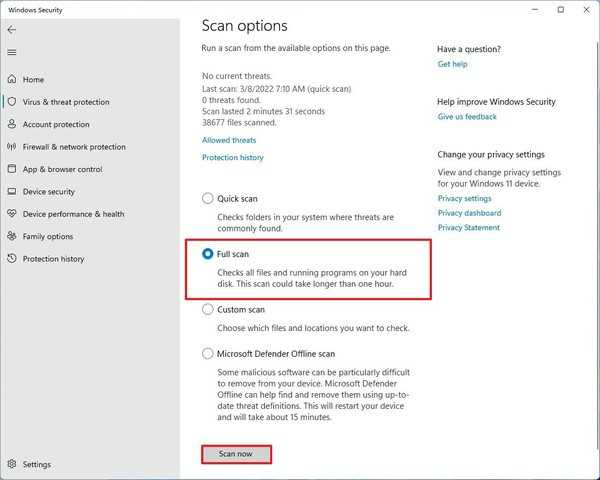This screenshot has width=600, height=480.
Task: Minimize the Windows Security window
Action: pyautogui.click(x=535, y=10)
